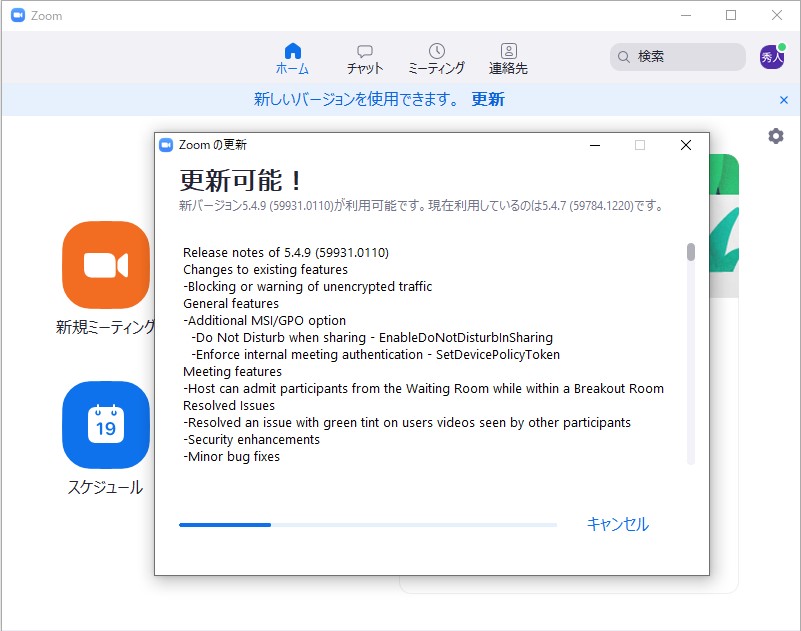Viewport: 801px width, 631px height.
Task: Click the 秀人 profile avatar
Action: pyautogui.click(x=771, y=56)
